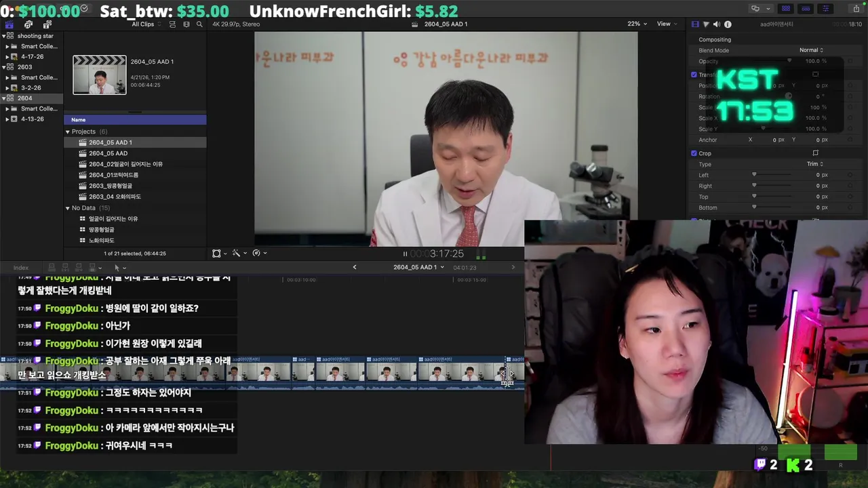Toggle browser filmstrip/list view icon
This screenshot has height=488, width=868.
[x=172, y=24]
